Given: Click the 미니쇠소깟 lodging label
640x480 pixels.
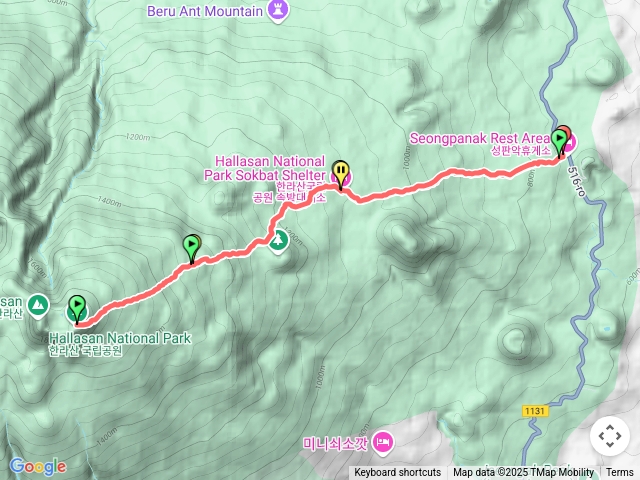Looking at the screenshot, I should [336, 443].
